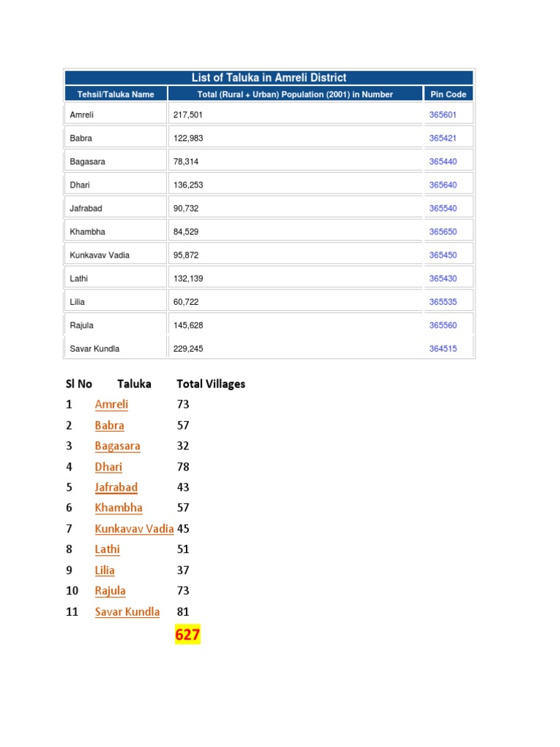Open pin code 364515 link
This screenshot has width=560, height=747.
[x=443, y=349]
